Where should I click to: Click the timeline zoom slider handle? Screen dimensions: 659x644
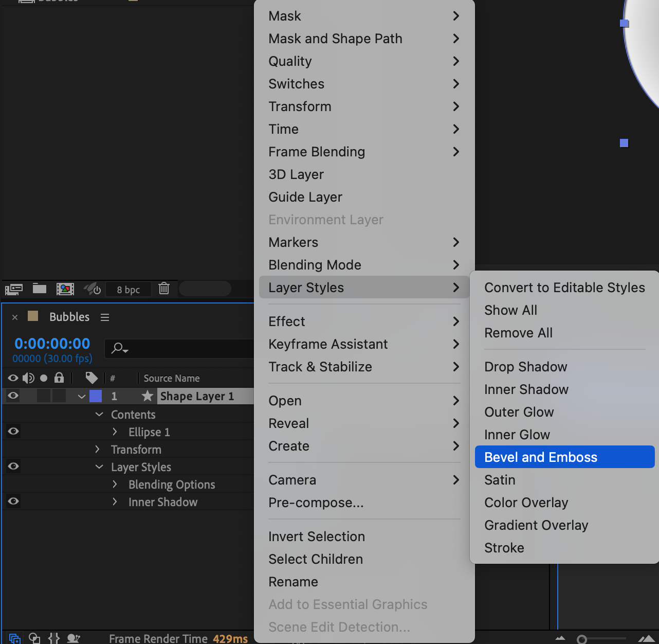point(582,639)
